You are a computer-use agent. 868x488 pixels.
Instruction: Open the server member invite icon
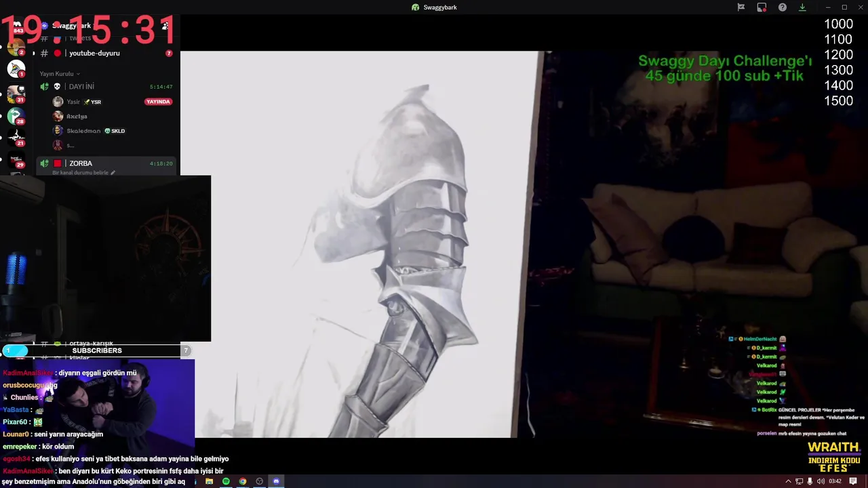coord(165,26)
